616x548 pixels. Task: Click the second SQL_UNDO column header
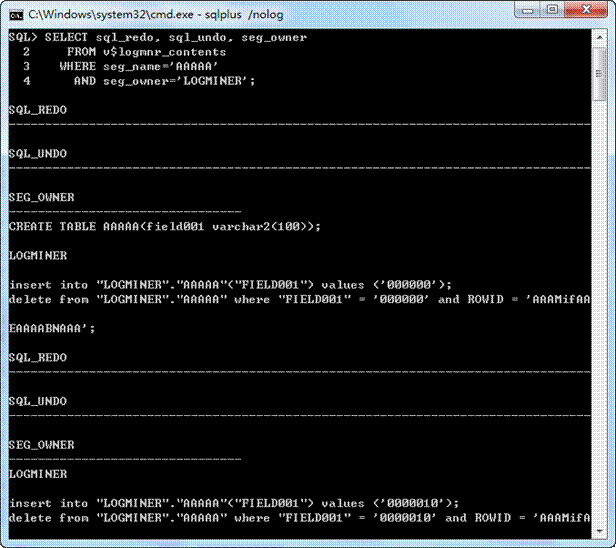click(x=38, y=401)
